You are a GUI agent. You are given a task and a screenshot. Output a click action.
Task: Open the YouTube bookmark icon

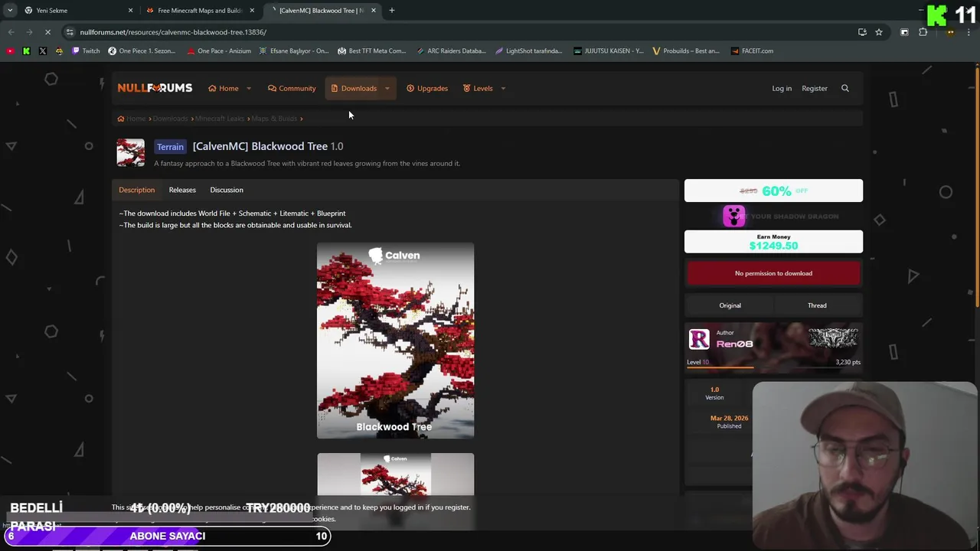tap(10, 51)
